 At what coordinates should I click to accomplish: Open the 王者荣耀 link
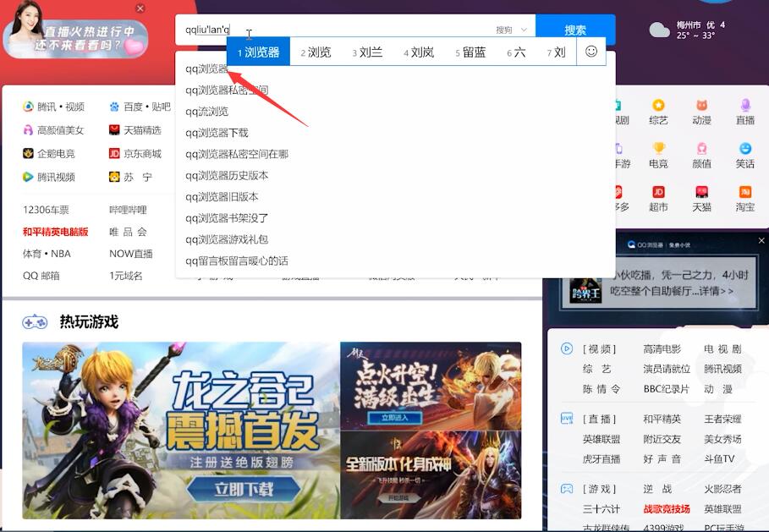[x=723, y=420]
